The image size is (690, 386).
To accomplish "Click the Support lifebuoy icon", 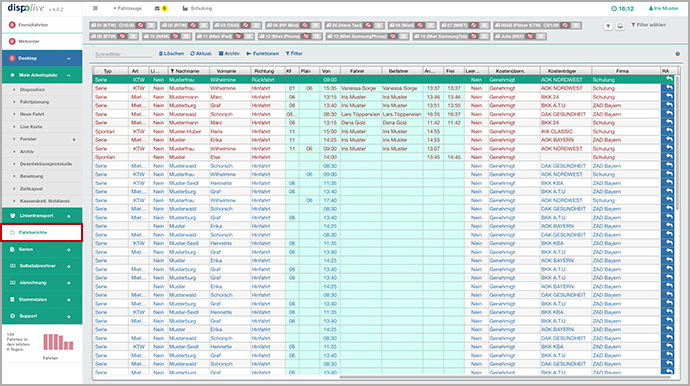I will pos(12,316).
